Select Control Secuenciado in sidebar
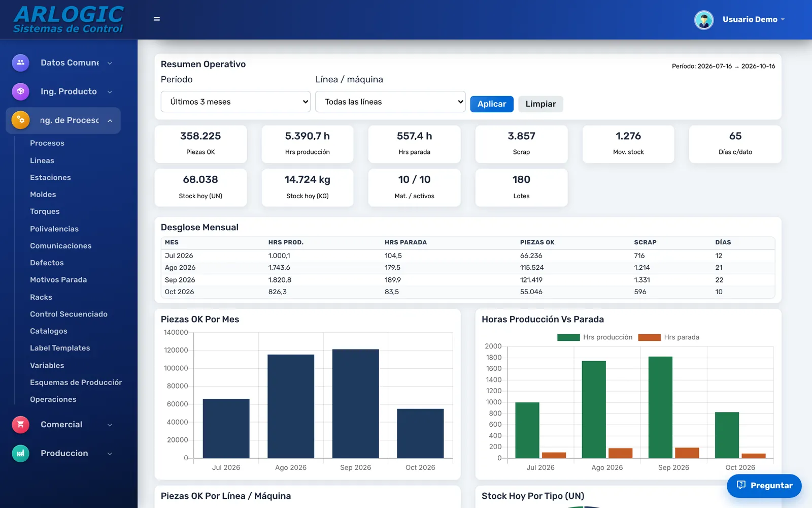 69,314
